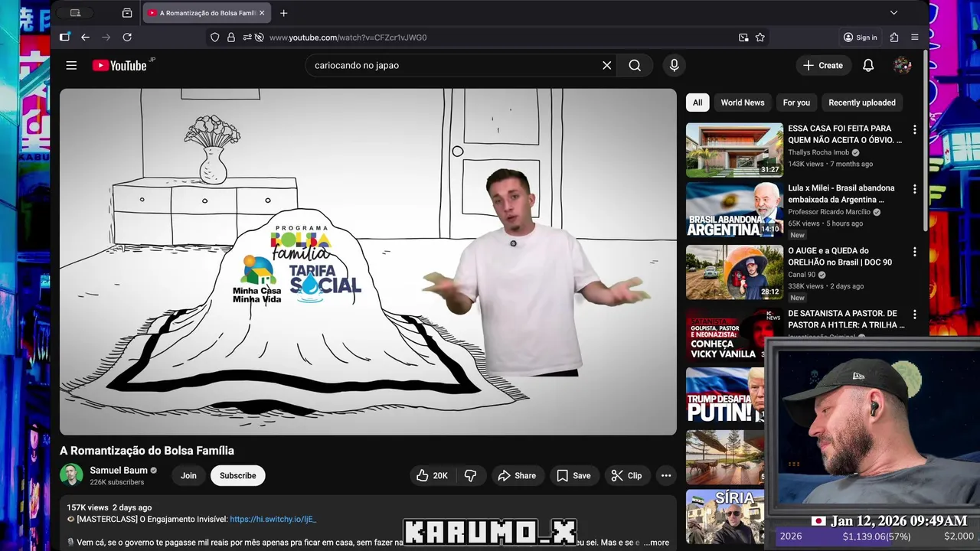Open Samuel Baum channel avatar
The width and height of the screenshot is (980, 551).
(71, 475)
